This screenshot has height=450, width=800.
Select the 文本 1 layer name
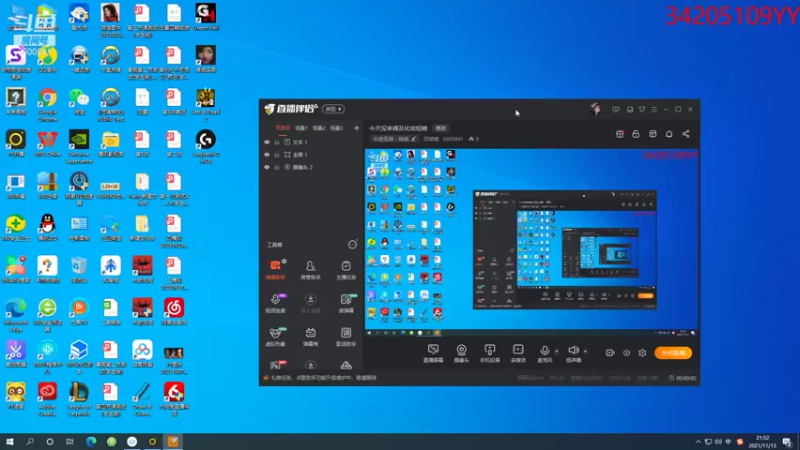300,142
